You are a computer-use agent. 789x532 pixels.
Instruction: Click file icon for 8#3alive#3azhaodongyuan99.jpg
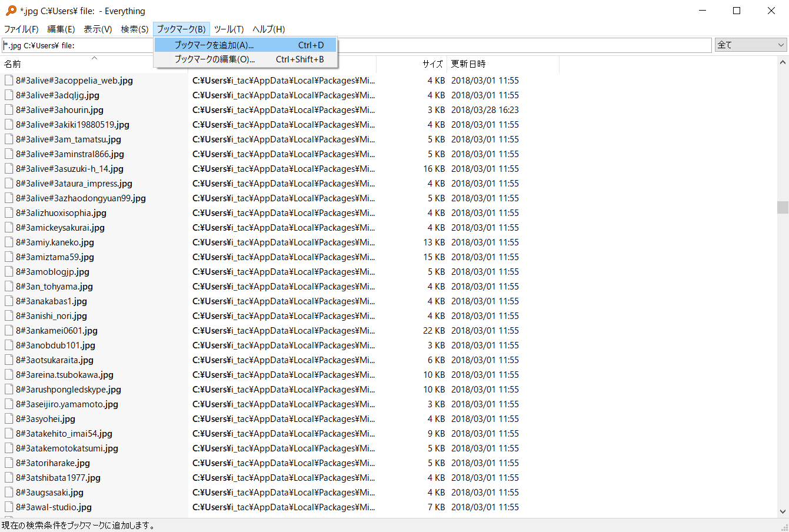tap(9, 198)
